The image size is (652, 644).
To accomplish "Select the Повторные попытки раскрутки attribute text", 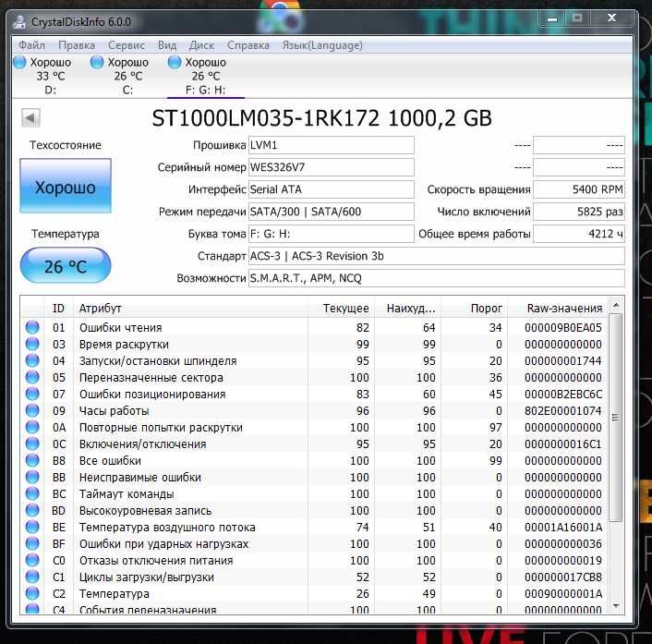I will [x=161, y=428].
